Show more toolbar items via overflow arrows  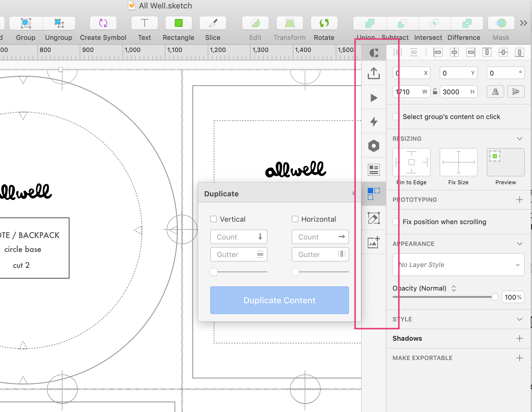524,23
